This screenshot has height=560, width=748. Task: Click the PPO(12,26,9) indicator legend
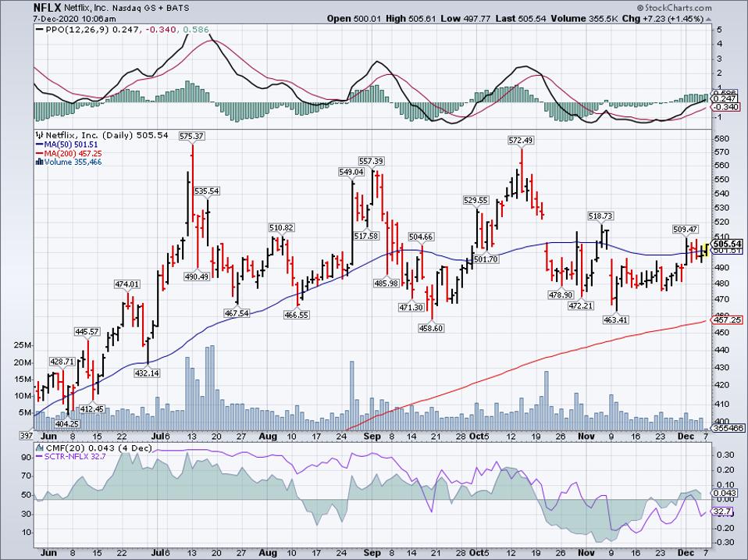pos(122,30)
